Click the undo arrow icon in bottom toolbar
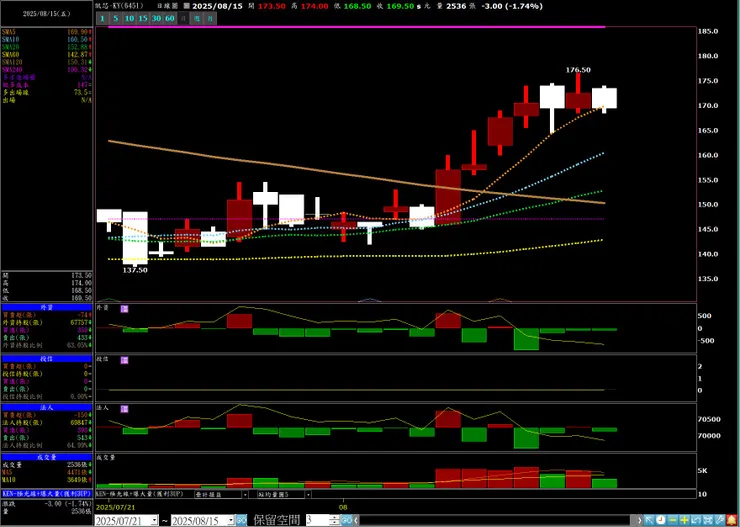Screen dimensions: 740x527 (x=697, y=520)
